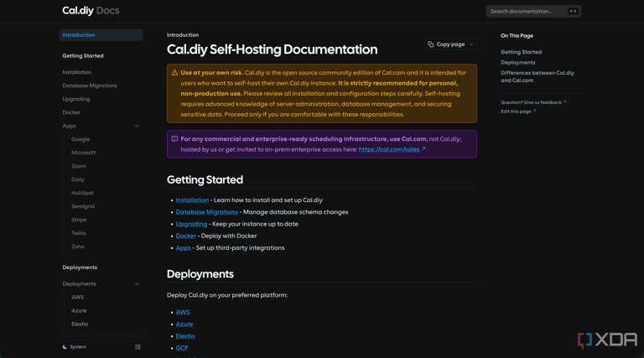
Task: Click the Getting Started heading in content
Action: [x=205, y=179]
